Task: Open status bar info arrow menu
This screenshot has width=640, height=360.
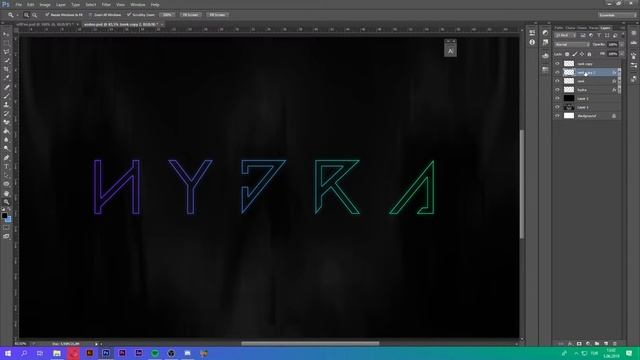Action: pos(96,344)
